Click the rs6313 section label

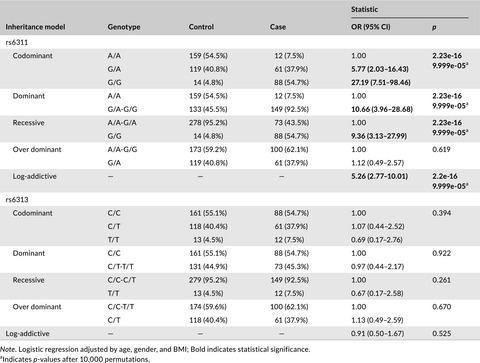pos(17,200)
